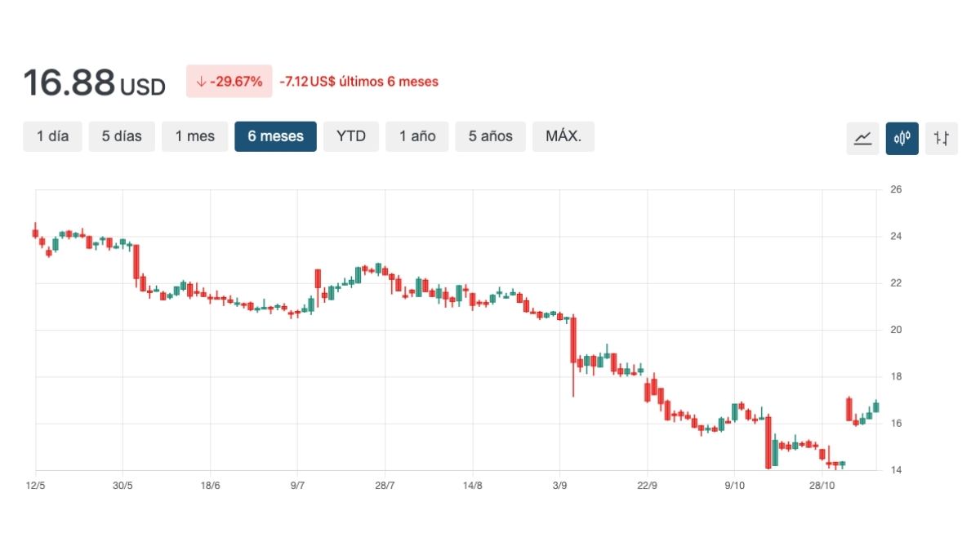
Task: Select the 1 día time range
Action: click(52, 136)
